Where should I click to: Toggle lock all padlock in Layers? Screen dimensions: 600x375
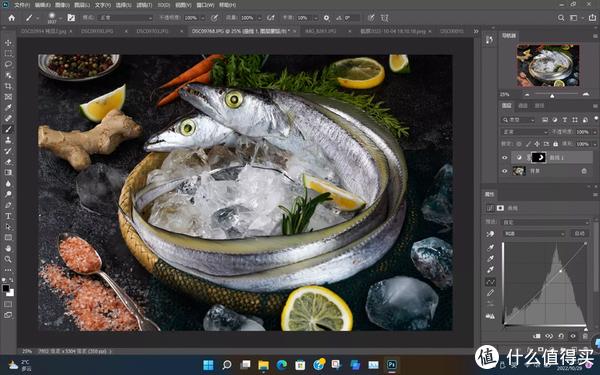point(556,144)
